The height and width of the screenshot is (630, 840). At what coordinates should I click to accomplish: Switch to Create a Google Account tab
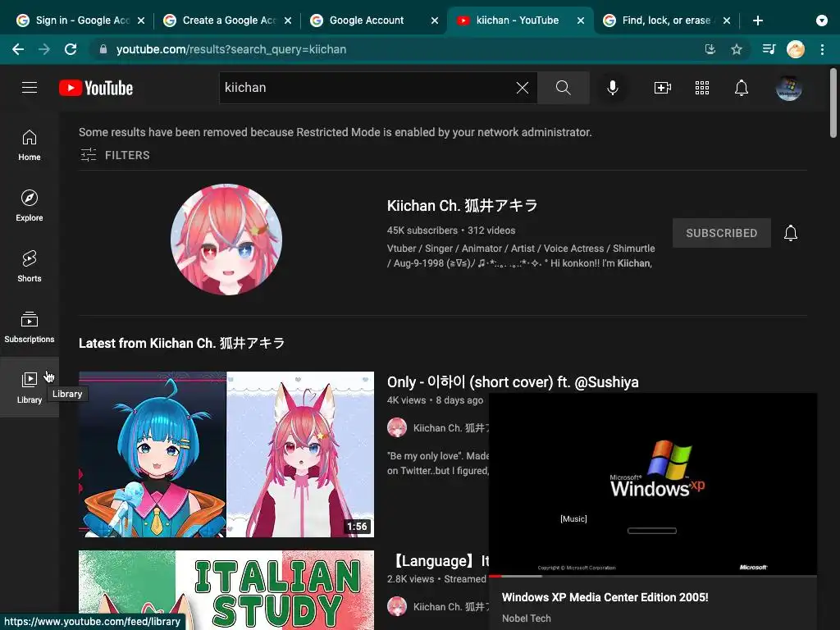pos(227,21)
